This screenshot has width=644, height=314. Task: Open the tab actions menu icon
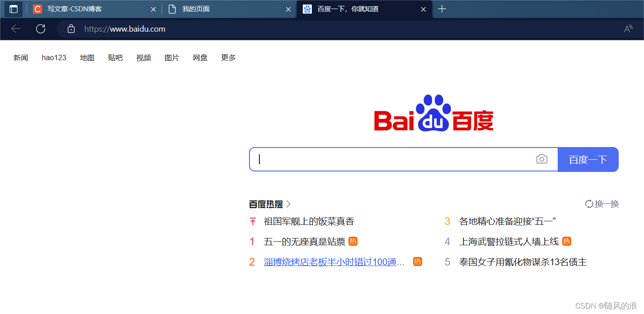[14, 9]
